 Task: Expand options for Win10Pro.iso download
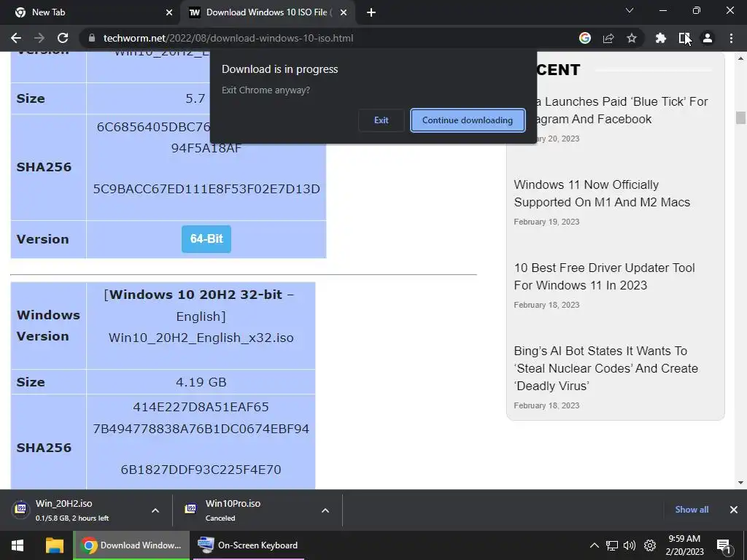(x=325, y=510)
